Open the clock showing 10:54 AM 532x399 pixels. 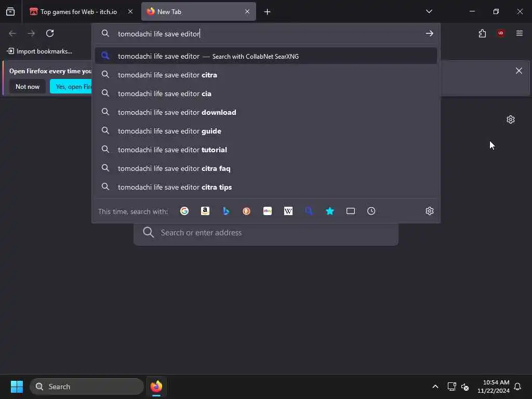[494, 387]
